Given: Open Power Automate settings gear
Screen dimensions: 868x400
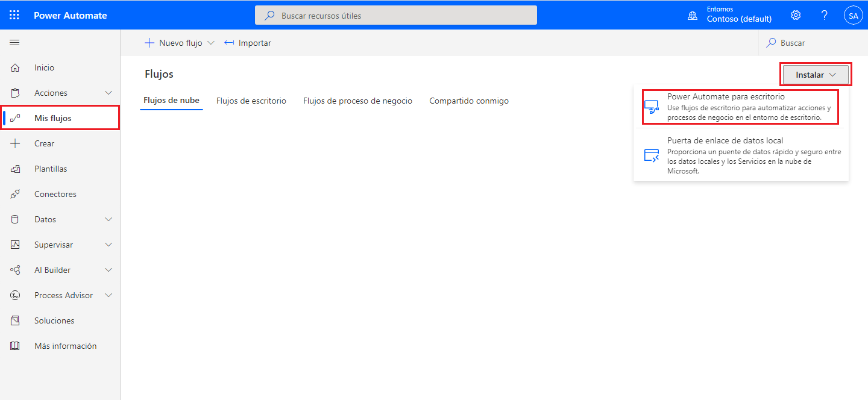Looking at the screenshot, I should 795,14.
